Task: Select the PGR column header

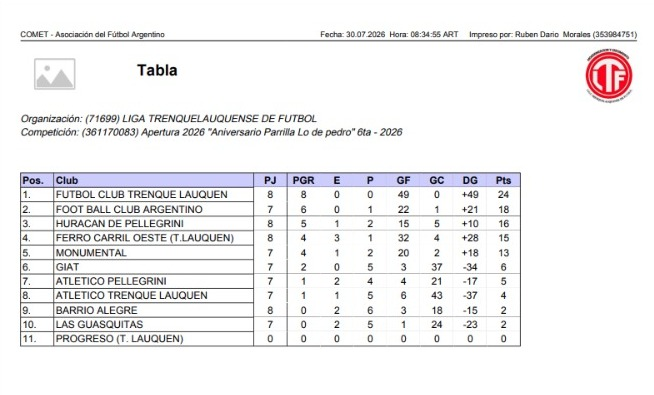Action: (303, 181)
